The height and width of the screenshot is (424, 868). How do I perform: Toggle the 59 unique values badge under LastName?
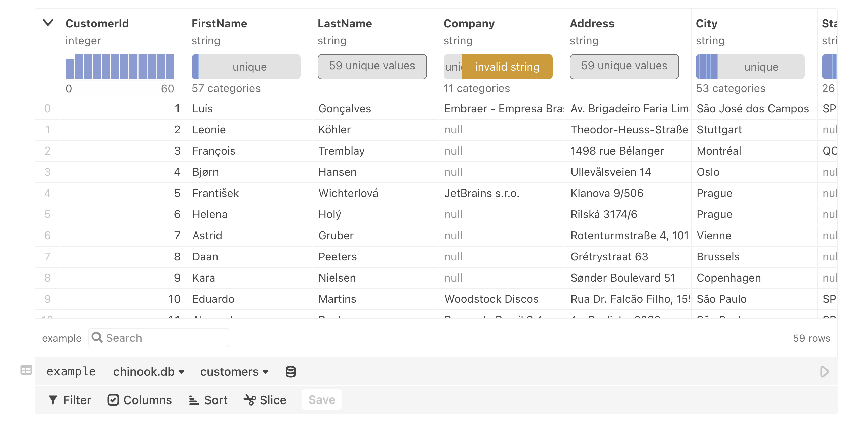point(372,66)
